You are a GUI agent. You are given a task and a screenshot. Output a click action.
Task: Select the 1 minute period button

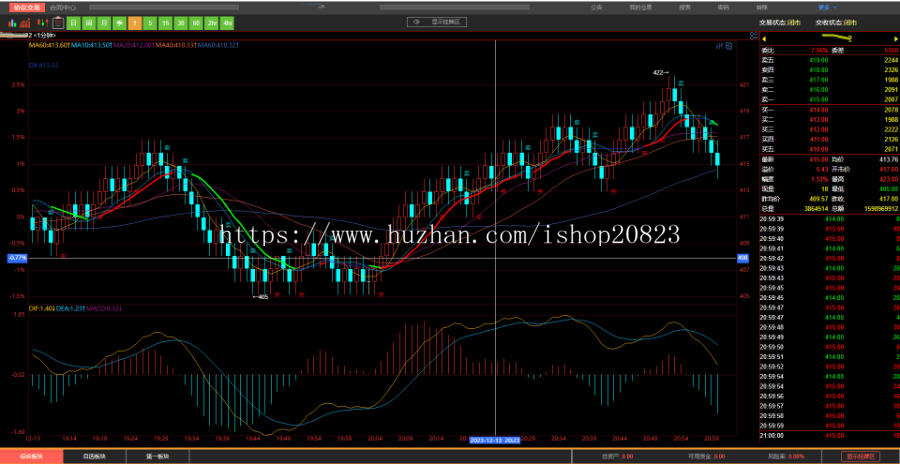134,23
